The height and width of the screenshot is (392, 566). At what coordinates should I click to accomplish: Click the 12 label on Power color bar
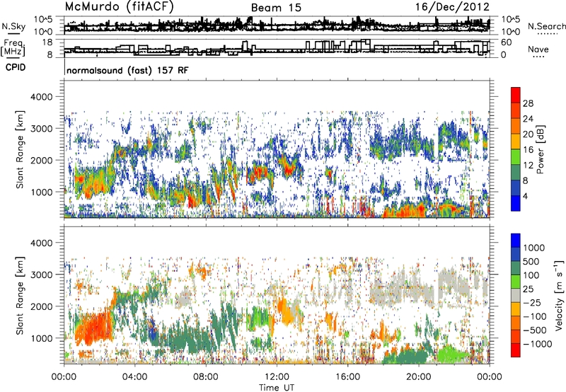pos(528,166)
